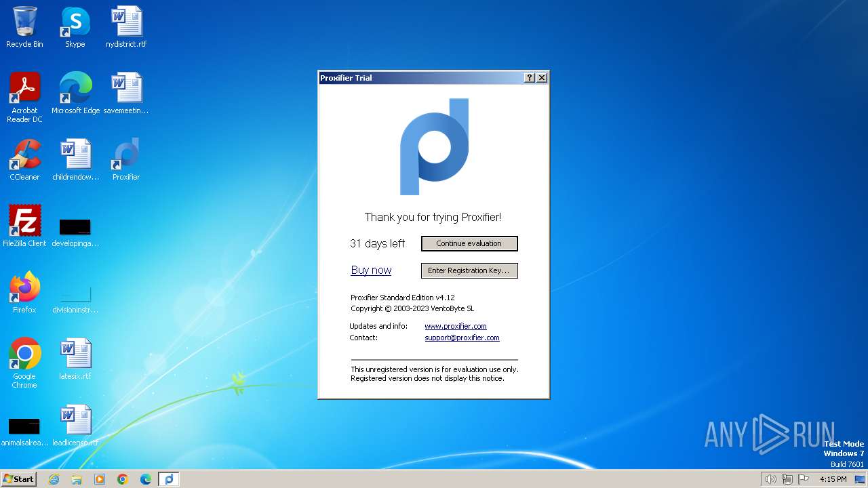Click the taskbar clock showing 4:15 PM
This screenshot has height=488, width=868.
pos(833,479)
